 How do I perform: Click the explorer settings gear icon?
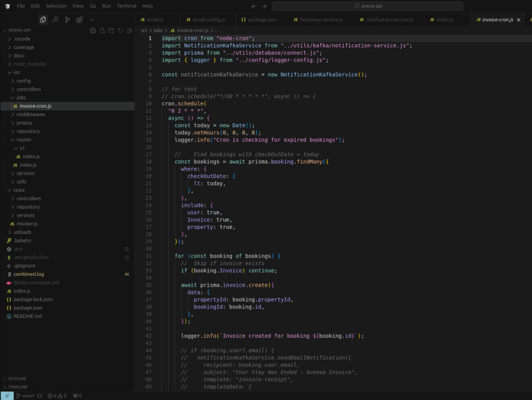click(93, 30)
